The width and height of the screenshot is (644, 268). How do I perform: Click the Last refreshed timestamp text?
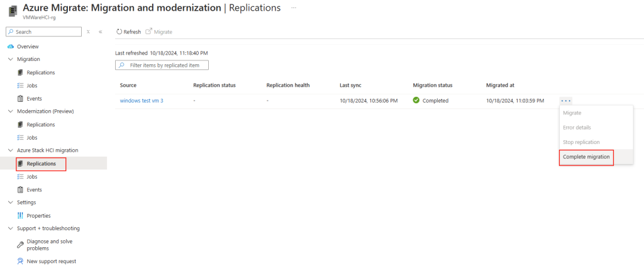[162, 53]
